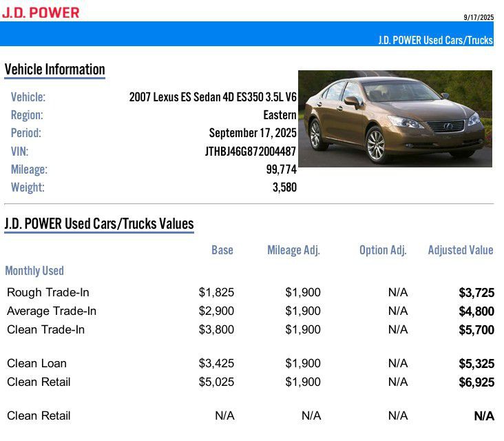Select the region value 'Eastern'
Viewport: 504px width, 441px height.
pos(280,115)
